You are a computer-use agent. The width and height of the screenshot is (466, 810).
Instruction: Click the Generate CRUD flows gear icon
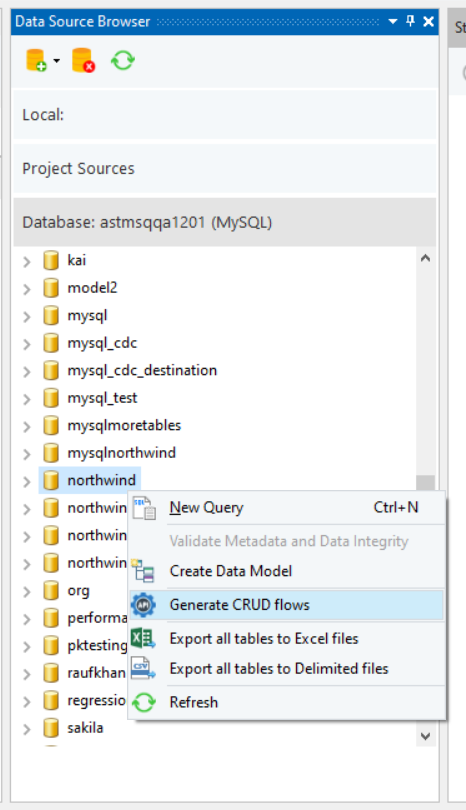pos(143,605)
